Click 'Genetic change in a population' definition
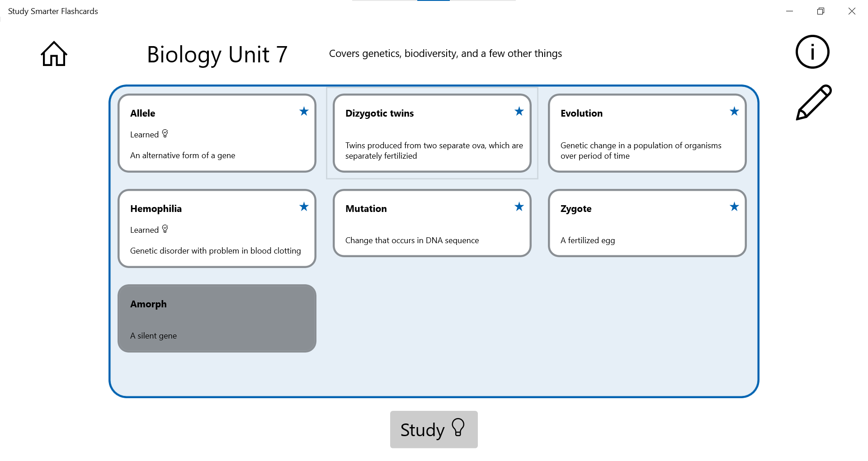868x461 pixels. click(x=641, y=151)
